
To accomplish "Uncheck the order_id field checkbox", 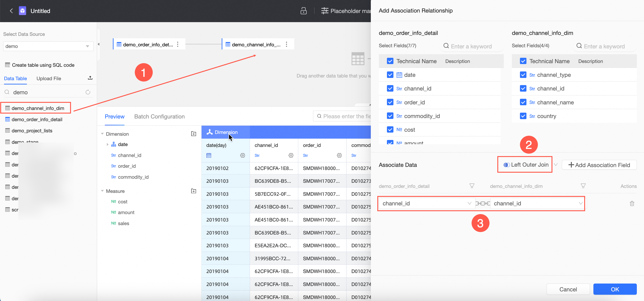I will point(390,102).
